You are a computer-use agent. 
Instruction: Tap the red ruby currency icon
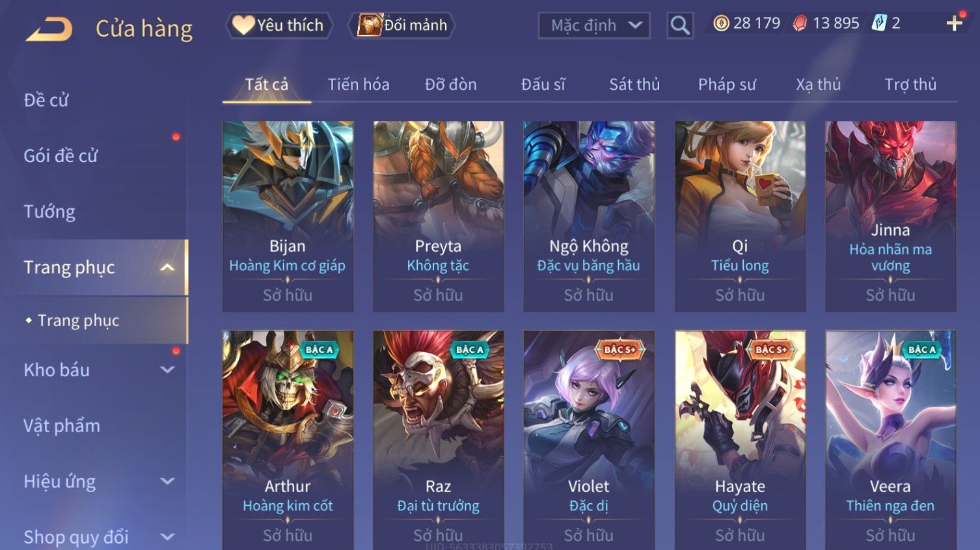coord(800,23)
